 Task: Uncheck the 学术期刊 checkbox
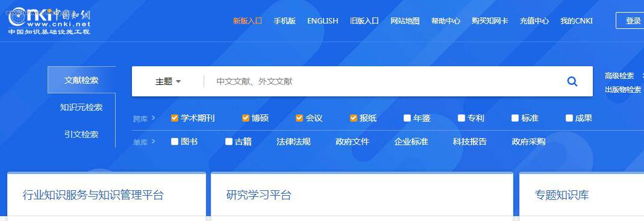175,118
